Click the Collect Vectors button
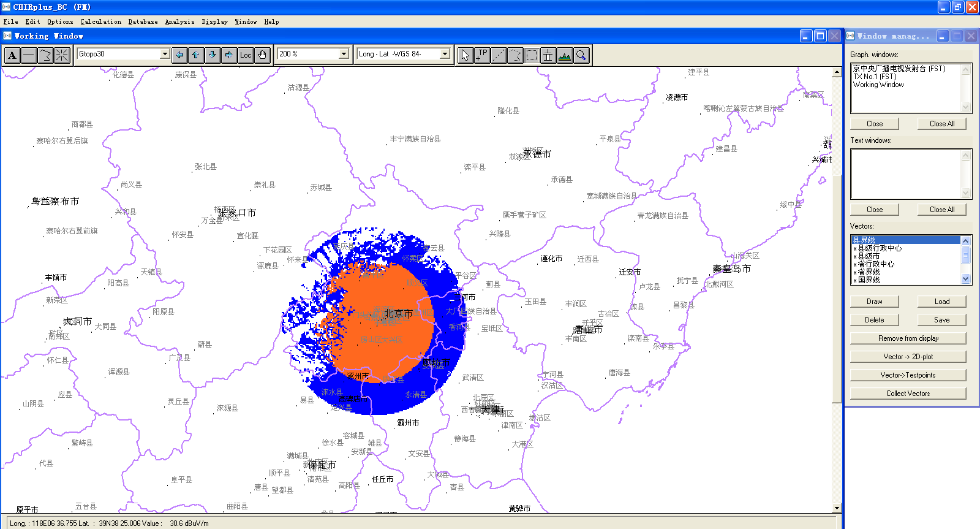 pos(908,394)
